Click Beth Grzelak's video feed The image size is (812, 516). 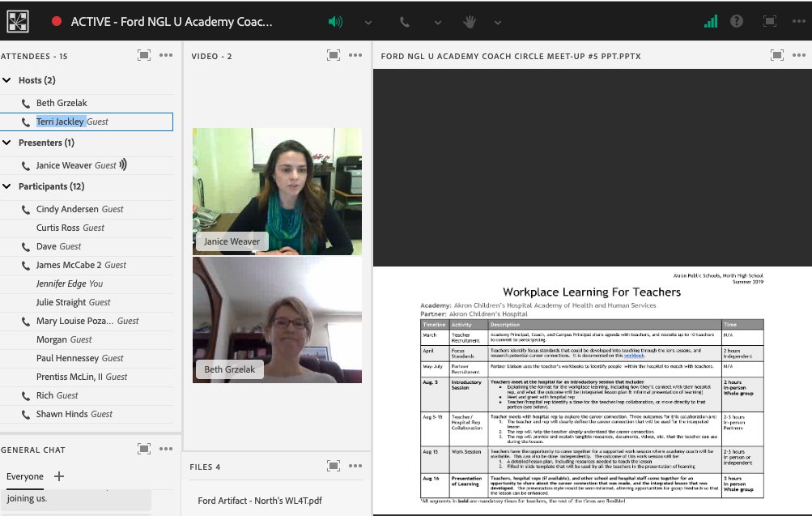coord(277,320)
